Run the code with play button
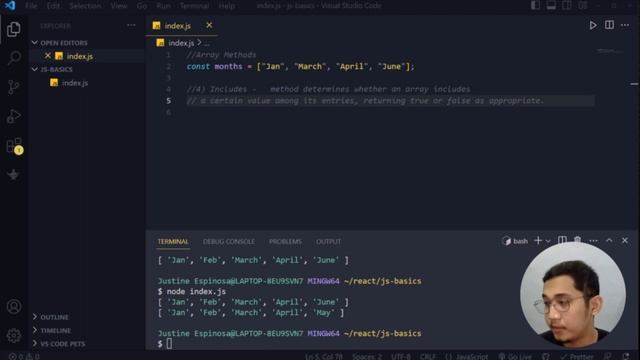The image size is (640, 360). [x=593, y=25]
